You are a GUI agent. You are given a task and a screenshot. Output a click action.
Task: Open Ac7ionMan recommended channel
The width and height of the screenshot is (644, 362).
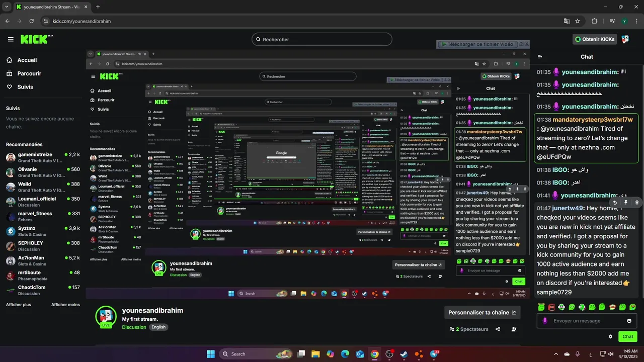coord(43,260)
